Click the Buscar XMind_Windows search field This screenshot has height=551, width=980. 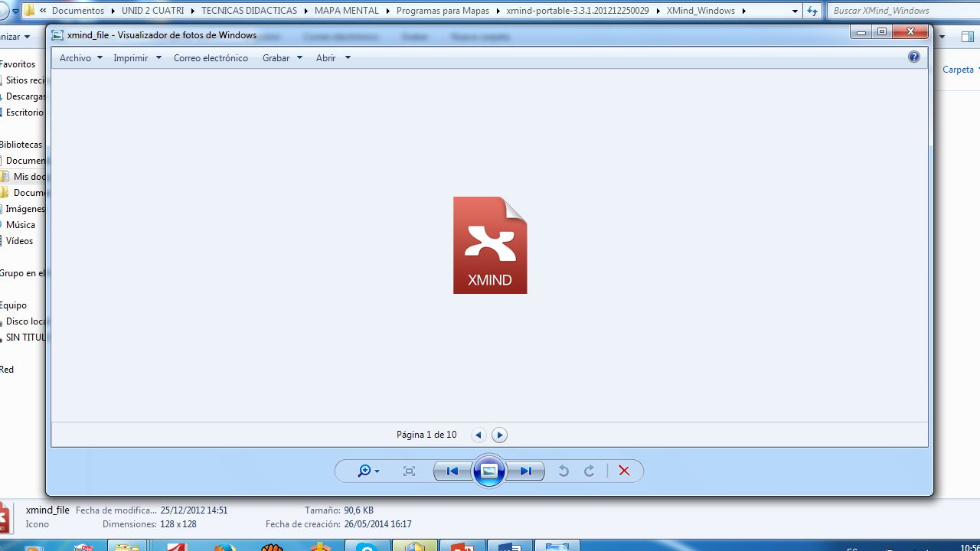[x=902, y=11]
